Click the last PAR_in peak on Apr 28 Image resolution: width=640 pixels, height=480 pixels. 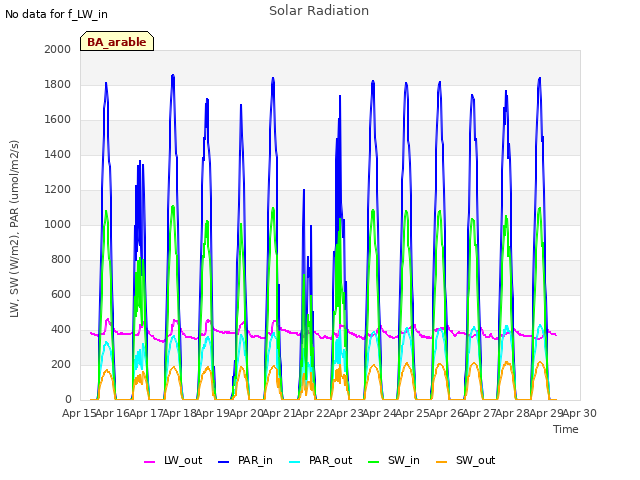click(540, 78)
